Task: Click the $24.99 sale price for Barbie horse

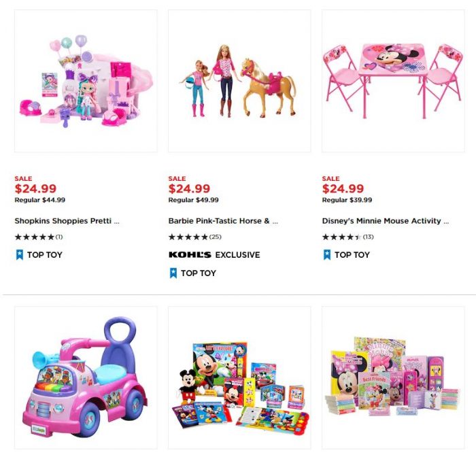Action: (x=189, y=188)
